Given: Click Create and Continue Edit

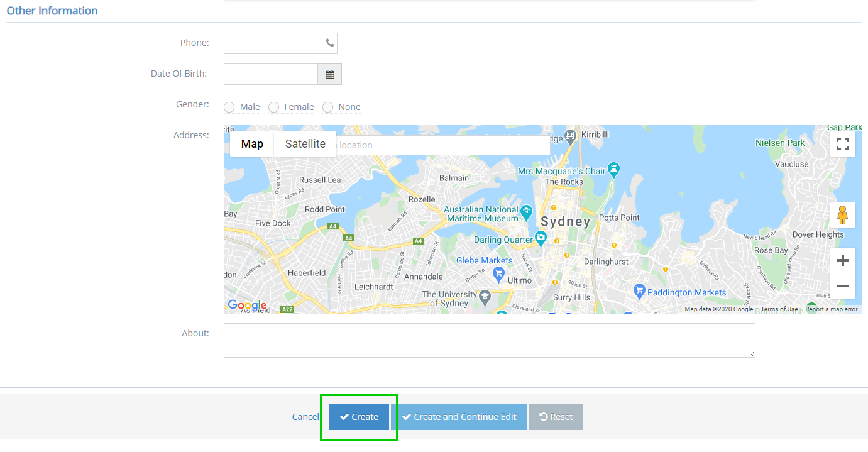Looking at the screenshot, I should [459, 417].
